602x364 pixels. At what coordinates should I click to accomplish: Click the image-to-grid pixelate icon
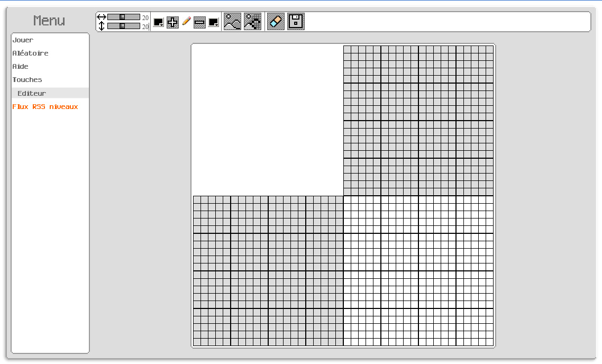(253, 22)
